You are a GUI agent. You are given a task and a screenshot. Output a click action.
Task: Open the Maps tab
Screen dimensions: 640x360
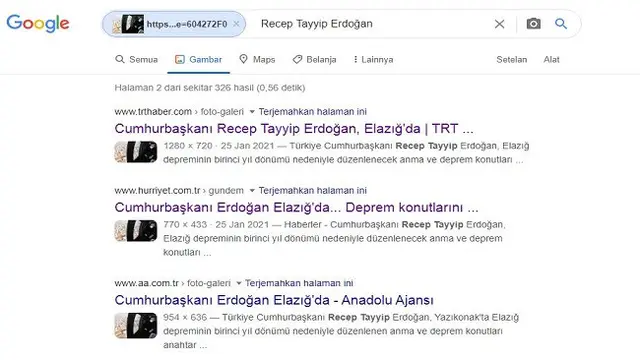[257, 60]
